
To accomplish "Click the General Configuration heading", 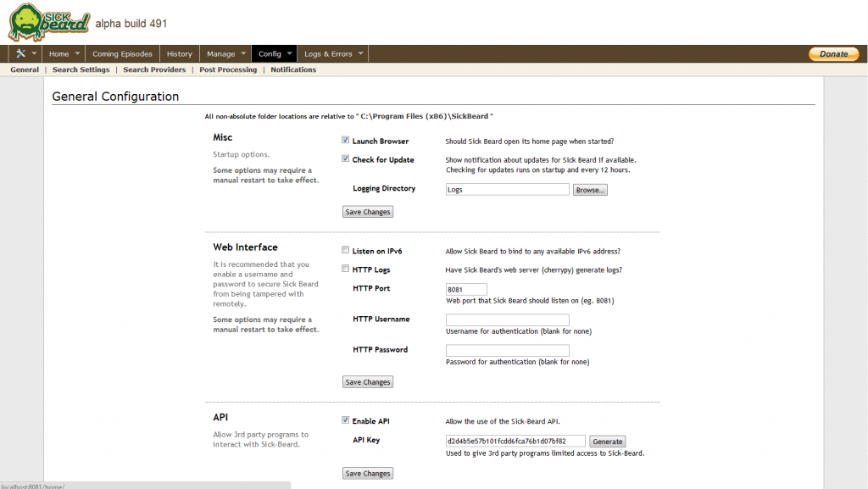I will click(x=115, y=97).
